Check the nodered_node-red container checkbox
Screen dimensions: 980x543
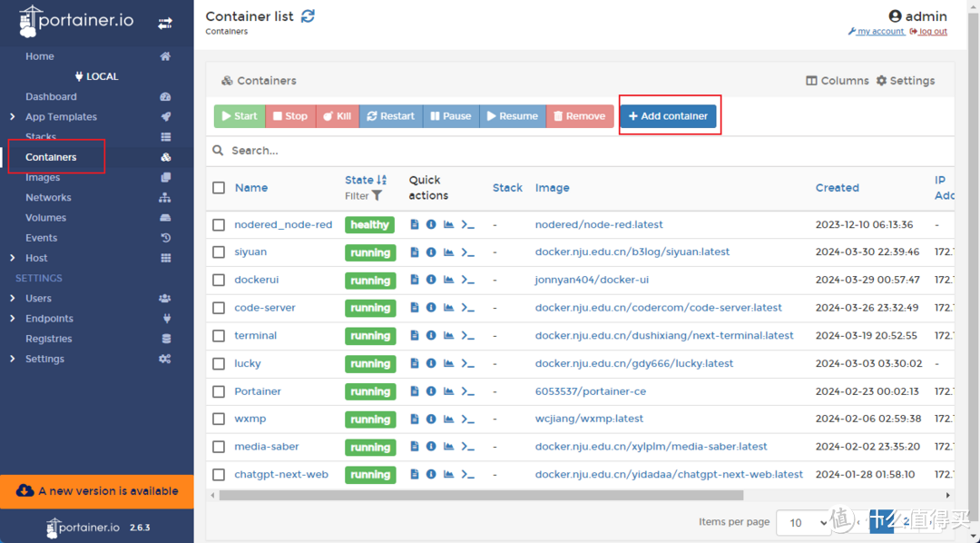(219, 225)
